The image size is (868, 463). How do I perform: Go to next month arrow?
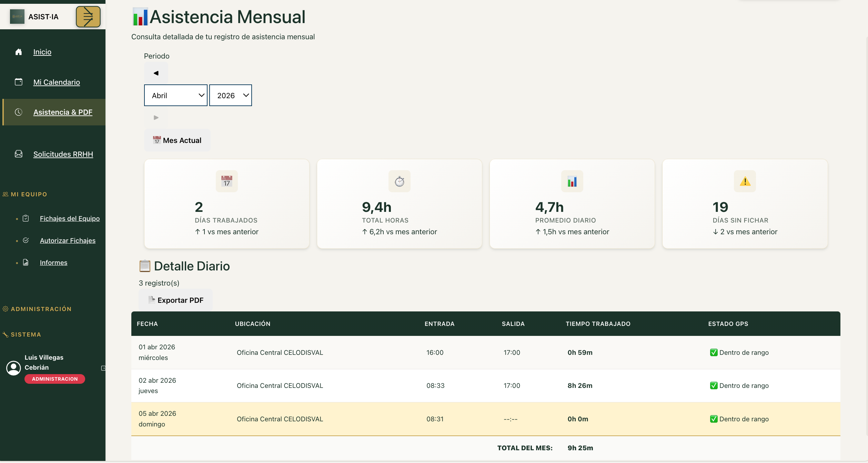[156, 117]
